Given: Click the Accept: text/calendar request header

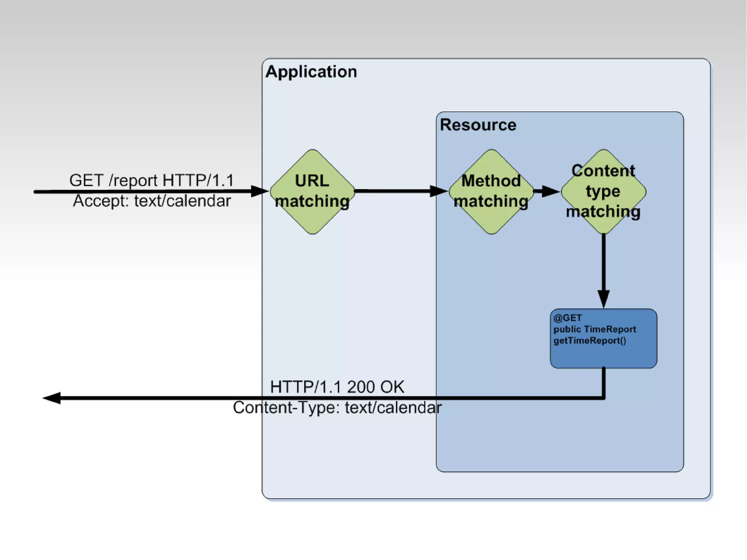Looking at the screenshot, I should pyautogui.click(x=152, y=201).
